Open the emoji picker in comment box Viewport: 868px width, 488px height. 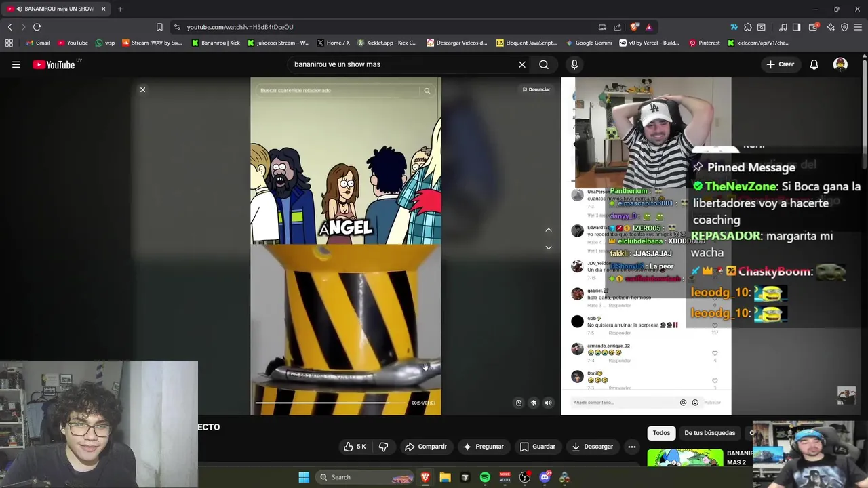click(x=695, y=403)
